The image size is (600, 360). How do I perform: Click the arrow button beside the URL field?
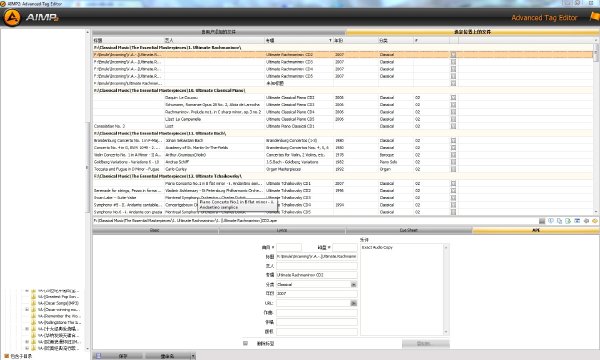click(x=354, y=303)
